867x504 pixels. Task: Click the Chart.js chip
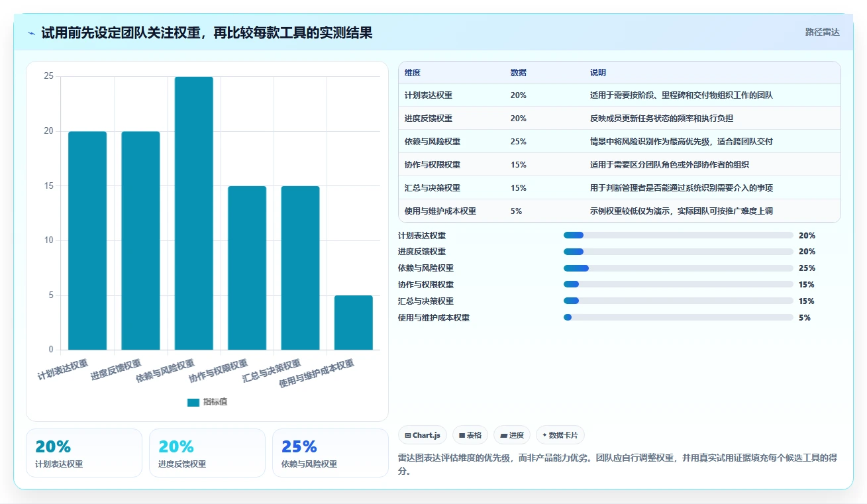tap(423, 435)
